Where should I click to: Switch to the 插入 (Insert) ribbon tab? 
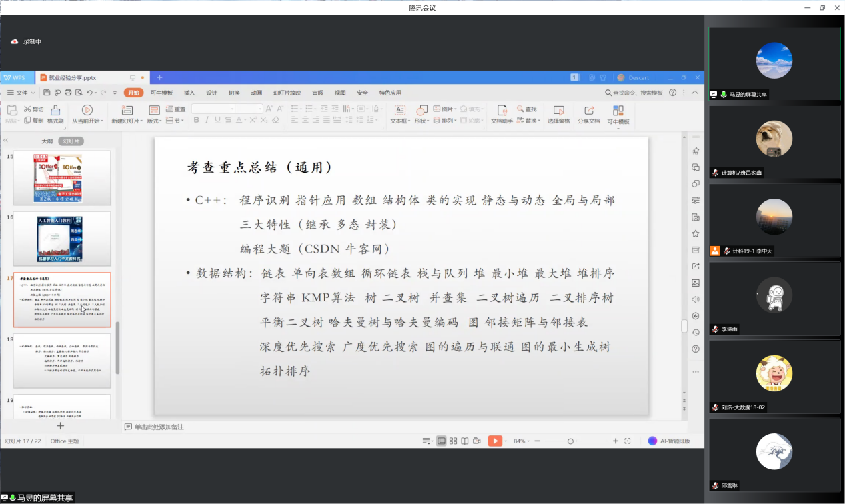point(189,93)
